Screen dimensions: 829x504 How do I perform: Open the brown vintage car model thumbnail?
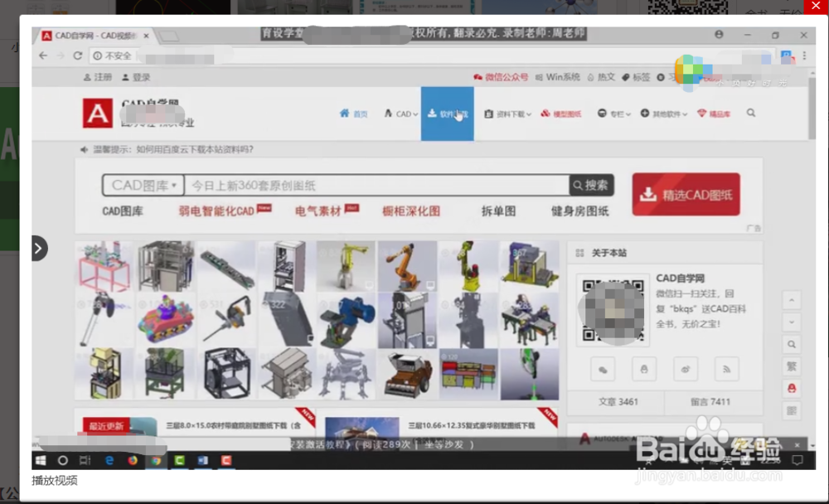coord(407,373)
